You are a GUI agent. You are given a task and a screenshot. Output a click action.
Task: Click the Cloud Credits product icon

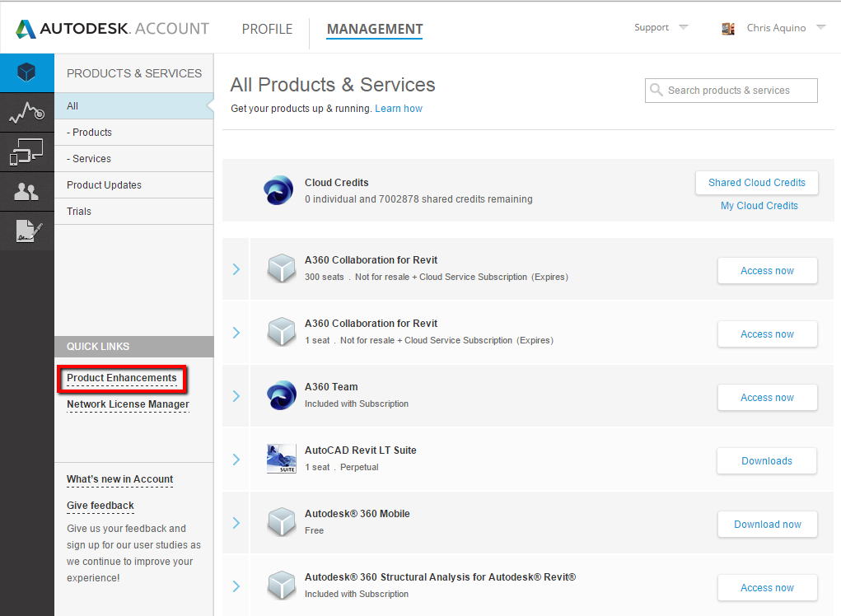point(278,190)
